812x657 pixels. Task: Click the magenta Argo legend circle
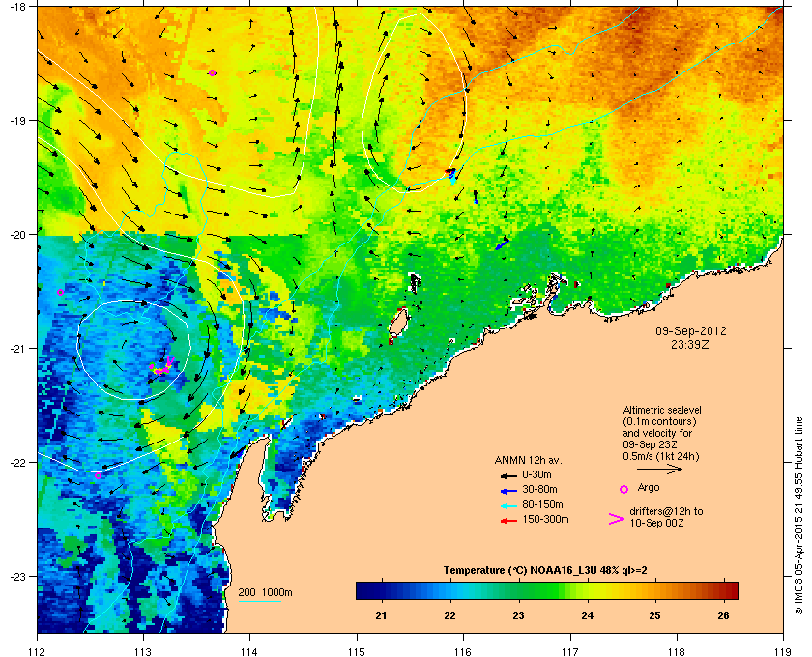[624, 489]
